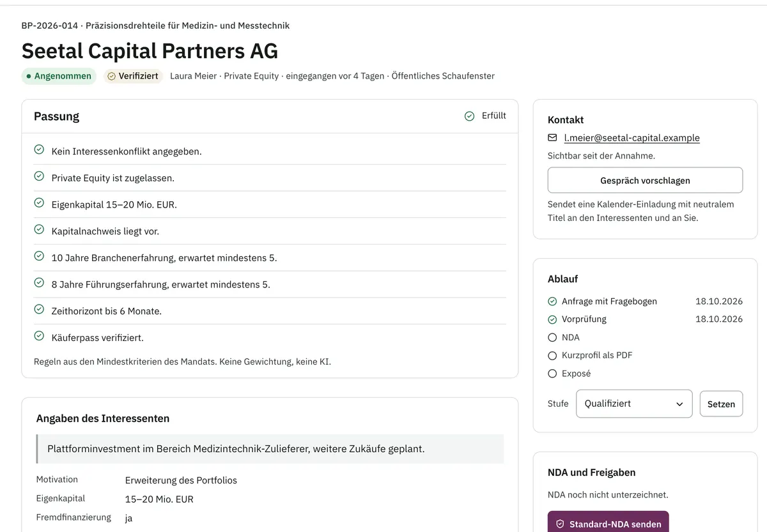Click the Erfüllt status label

pyautogui.click(x=493, y=116)
